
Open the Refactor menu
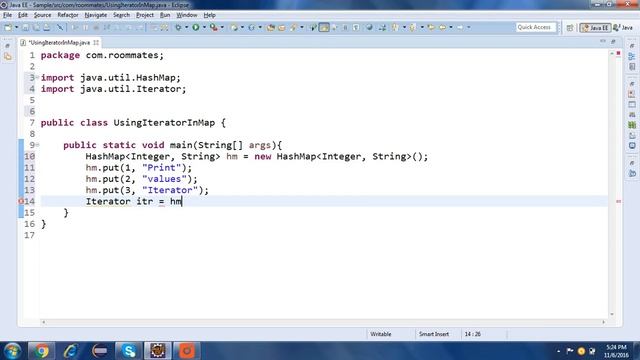pyautogui.click(x=68, y=15)
